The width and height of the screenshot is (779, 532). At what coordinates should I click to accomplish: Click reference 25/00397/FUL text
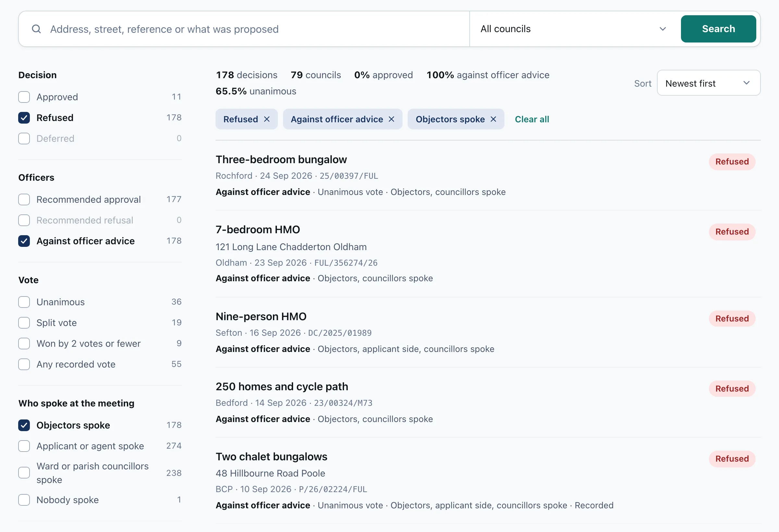[x=349, y=176]
